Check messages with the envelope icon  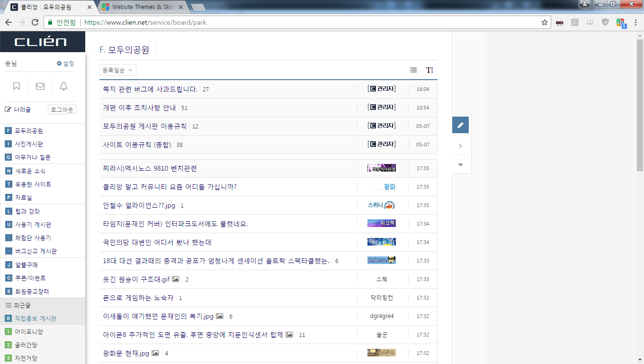(40, 86)
